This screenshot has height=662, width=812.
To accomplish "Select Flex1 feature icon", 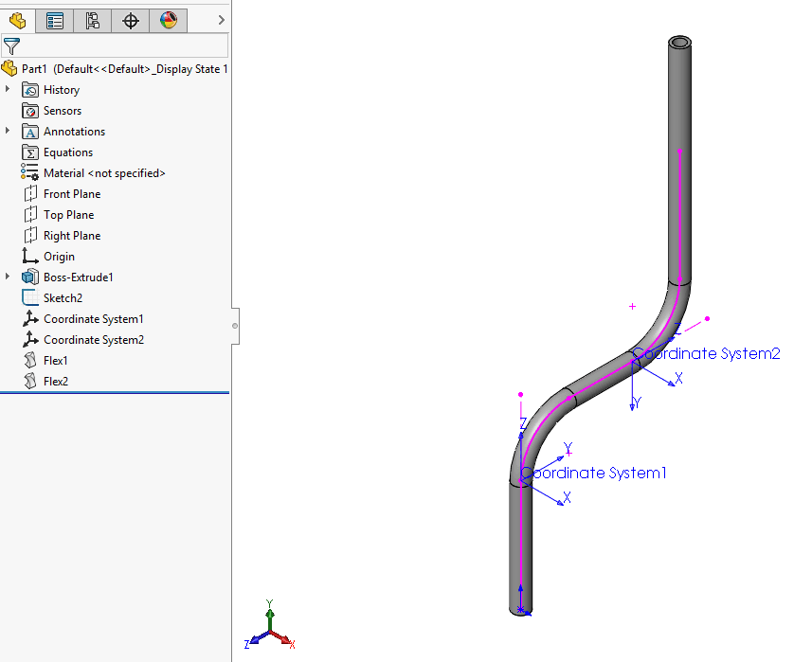I will [x=30, y=361].
